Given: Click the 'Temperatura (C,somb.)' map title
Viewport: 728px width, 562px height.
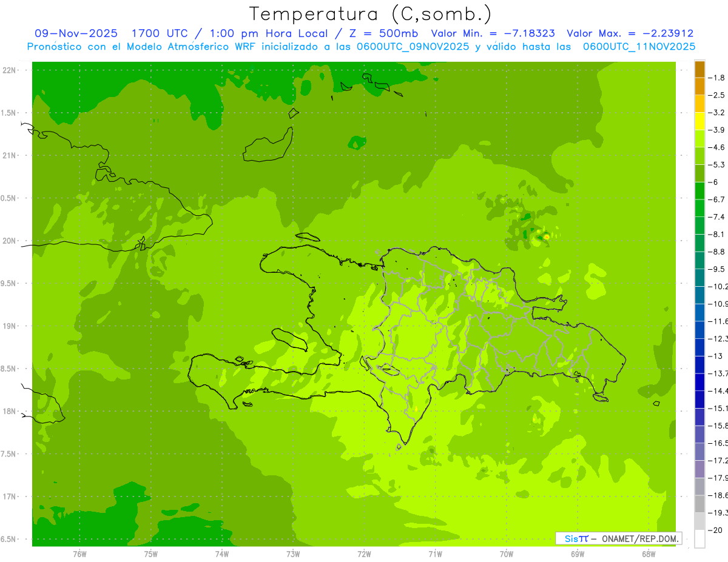Looking at the screenshot, I should [x=371, y=14].
